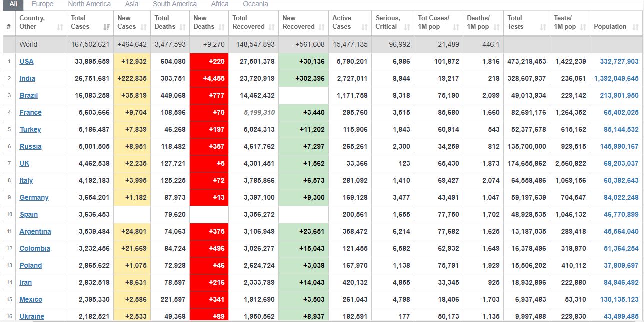The width and height of the screenshot is (644, 322).
Task: Follow the Germany link
Action: click(x=34, y=197)
